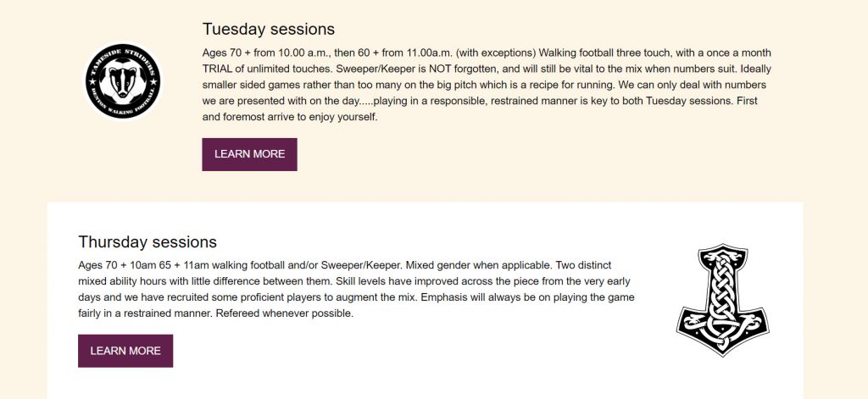Viewport: 868px width, 399px height.
Task: Click the line beginning 'we are presented with on the day'
Action: (x=480, y=102)
